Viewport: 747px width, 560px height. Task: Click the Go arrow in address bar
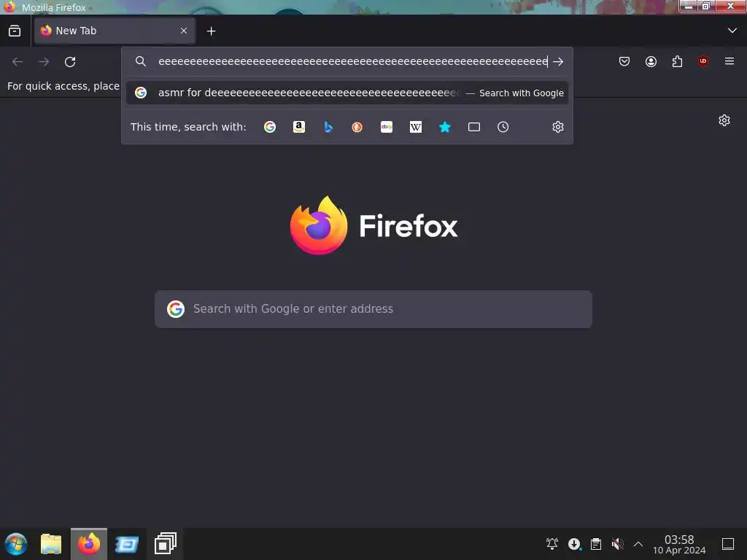558,62
